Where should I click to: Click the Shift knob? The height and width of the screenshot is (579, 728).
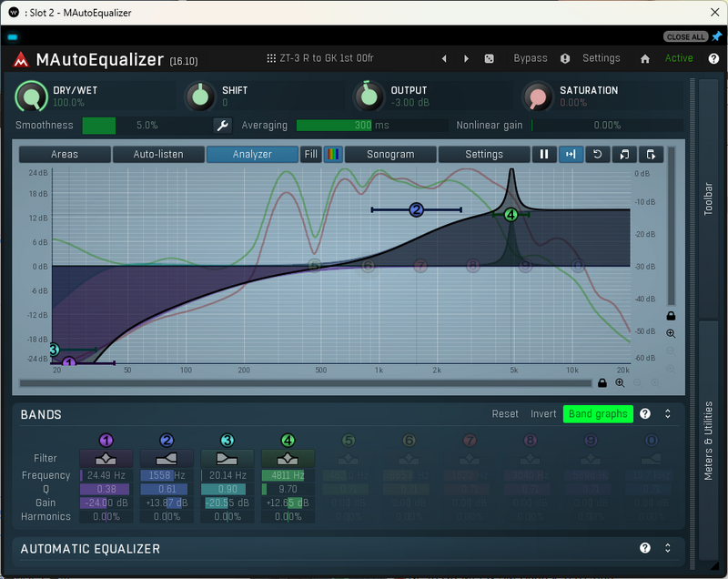tap(200, 96)
